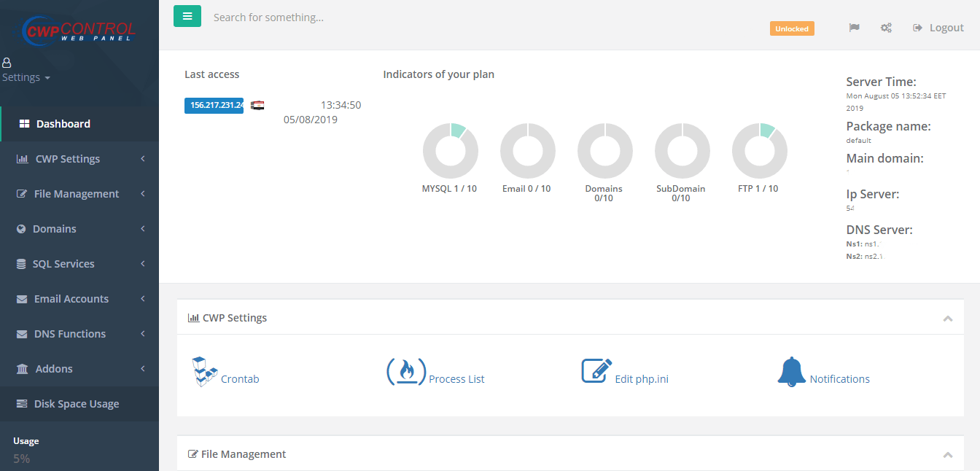Click the CWP Settings panel heading
Screen dimensions: 980x471
[x=227, y=318]
